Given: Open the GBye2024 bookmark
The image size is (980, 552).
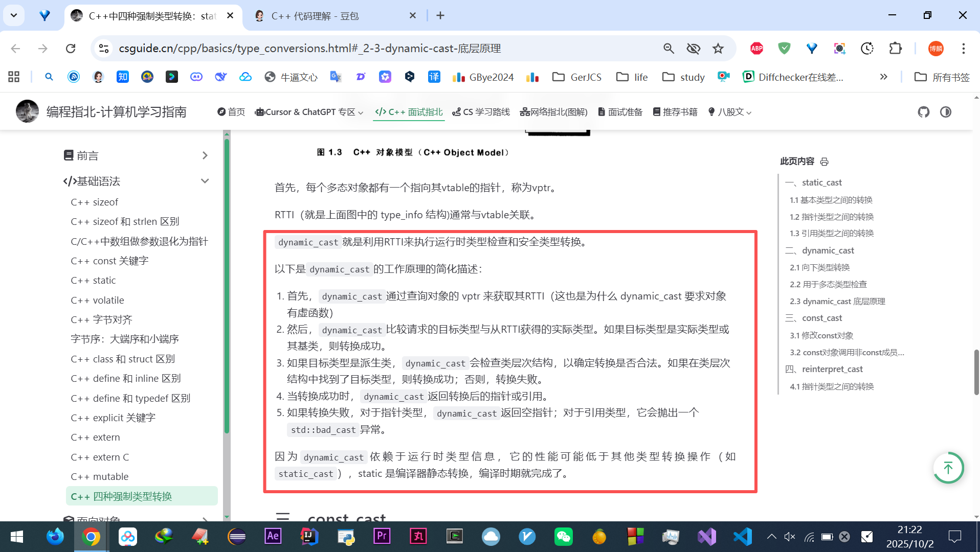Looking at the screenshot, I should click(x=483, y=77).
